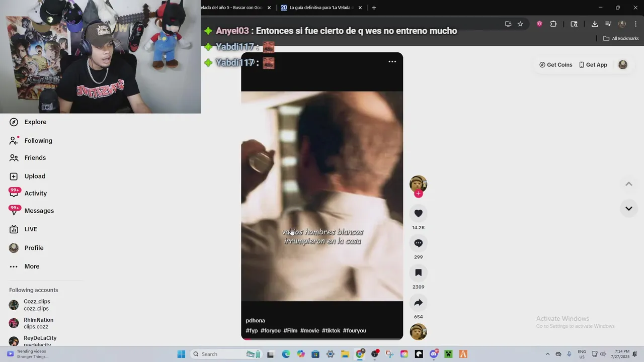Open OBS Studio from the taskbar
The height and width of the screenshot is (362, 644).
click(x=375, y=354)
